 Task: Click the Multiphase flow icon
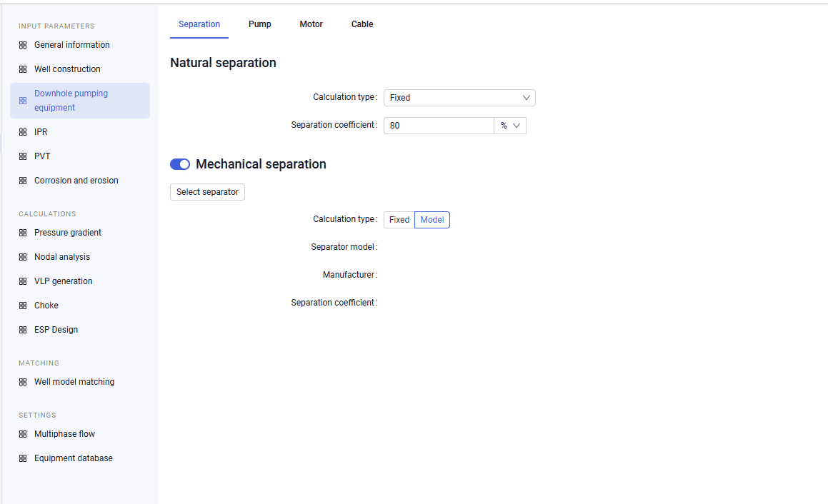(x=23, y=434)
